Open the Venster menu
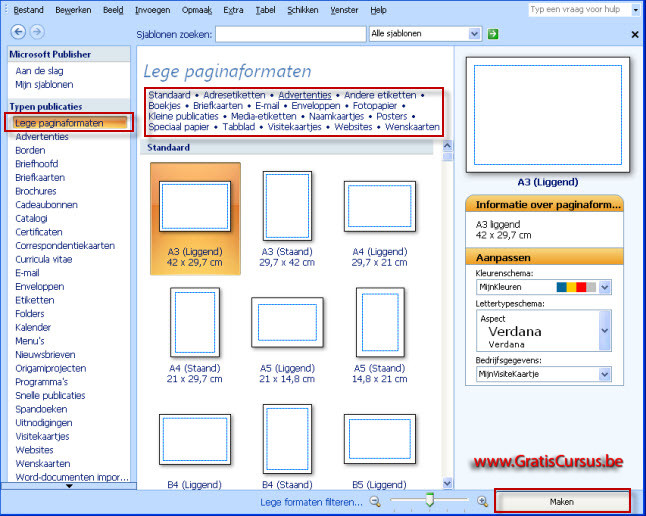This screenshot has height=516, width=646. [x=344, y=10]
